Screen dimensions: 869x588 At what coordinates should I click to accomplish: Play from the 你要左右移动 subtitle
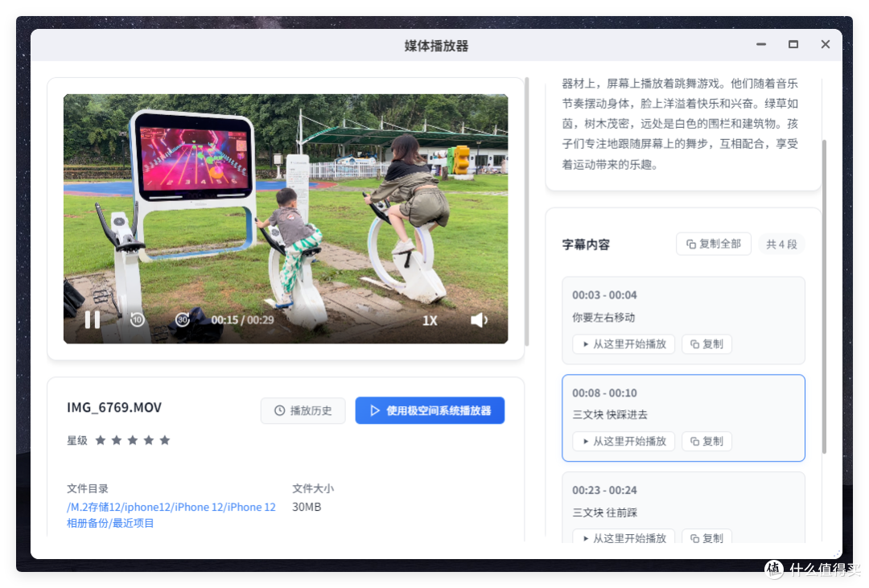[x=624, y=344]
